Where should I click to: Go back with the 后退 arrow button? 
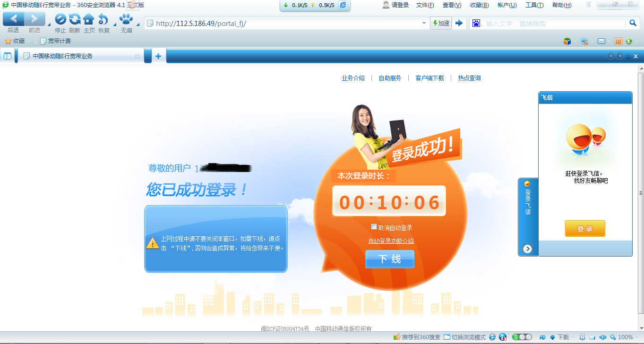pyautogui.click(x=13, y=19)
